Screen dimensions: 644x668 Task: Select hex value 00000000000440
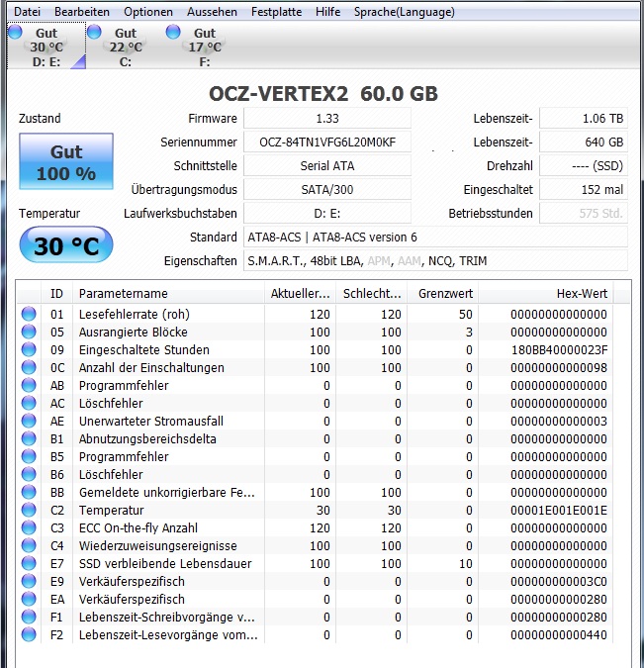pyautogui.click(x=559, y=634)
